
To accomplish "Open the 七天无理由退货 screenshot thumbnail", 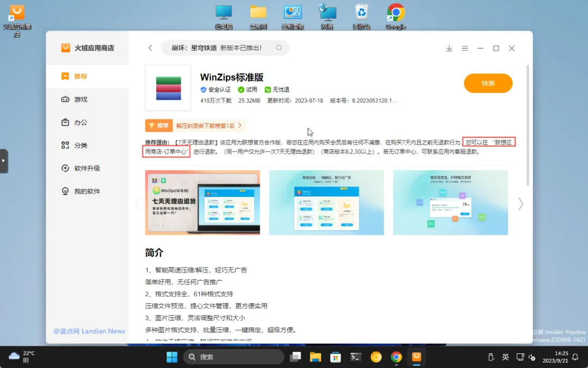I will pyautogui.click(x=203, y=203).
